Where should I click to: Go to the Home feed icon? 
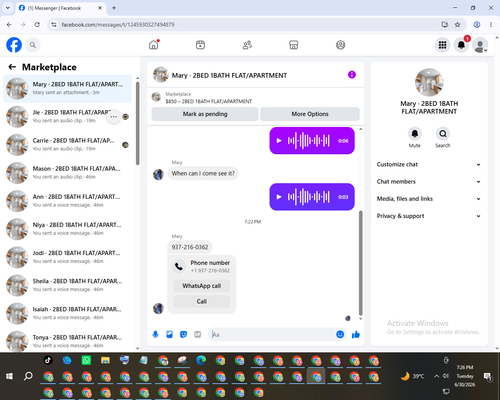154,45
